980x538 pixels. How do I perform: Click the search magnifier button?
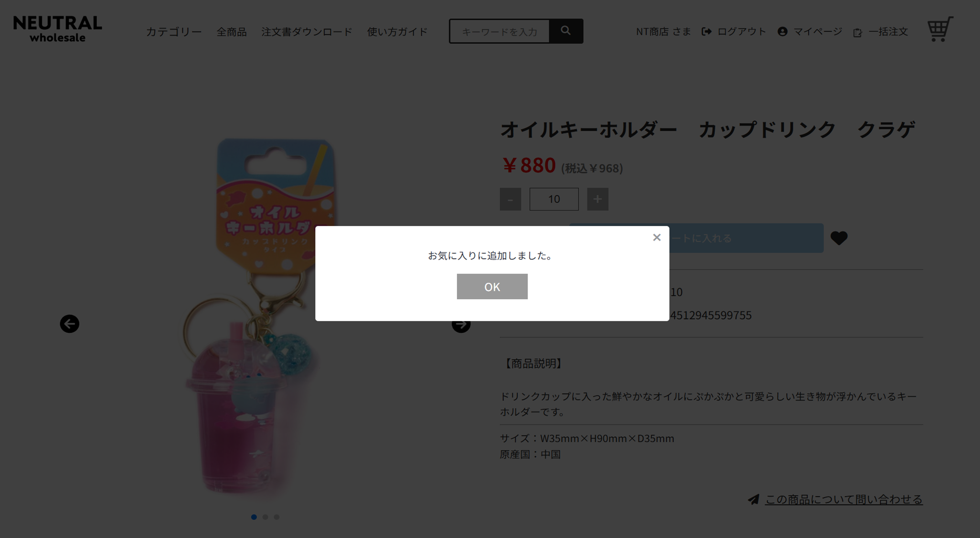coord(566,31)
